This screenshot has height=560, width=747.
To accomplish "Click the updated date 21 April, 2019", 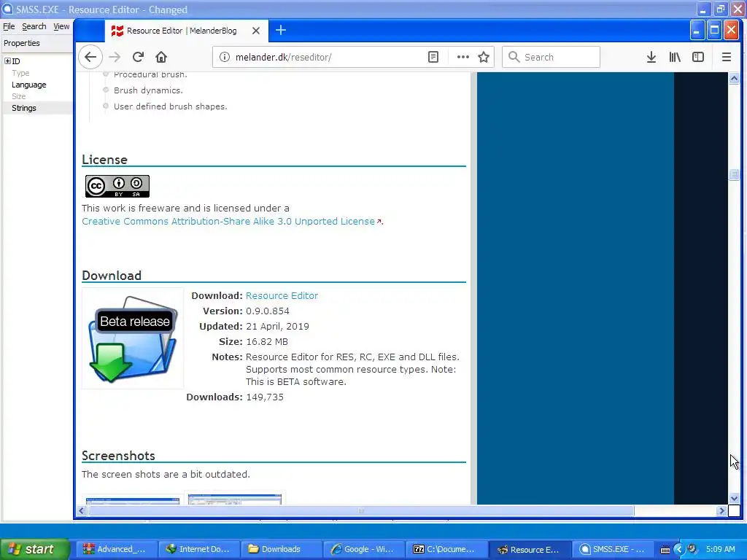I will [x=277, y=327].
